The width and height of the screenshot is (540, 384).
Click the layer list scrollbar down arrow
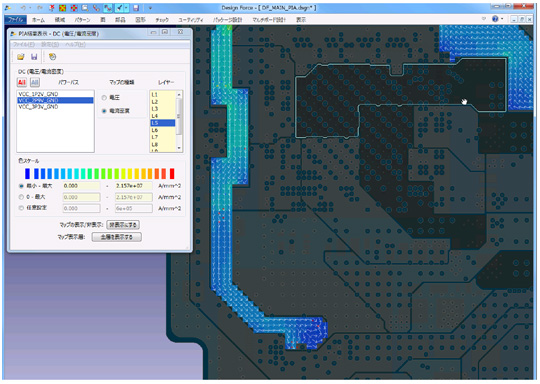pyautogui.click(x=179, y=148)
